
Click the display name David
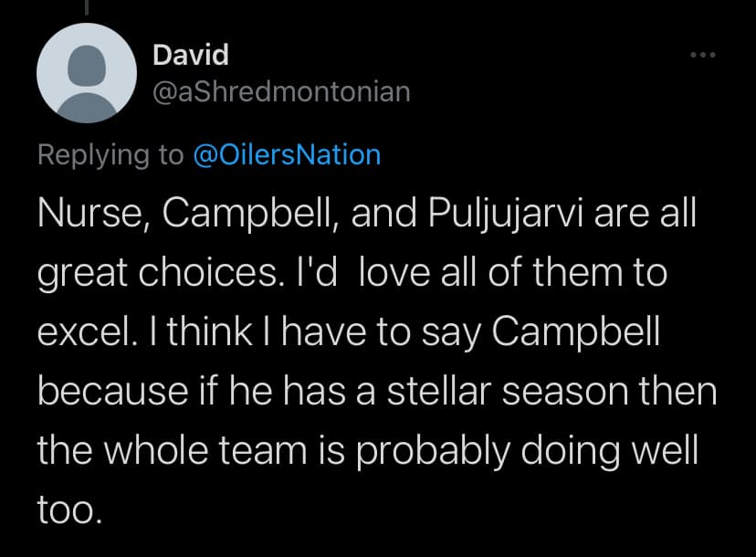click(x=190, y=55)
